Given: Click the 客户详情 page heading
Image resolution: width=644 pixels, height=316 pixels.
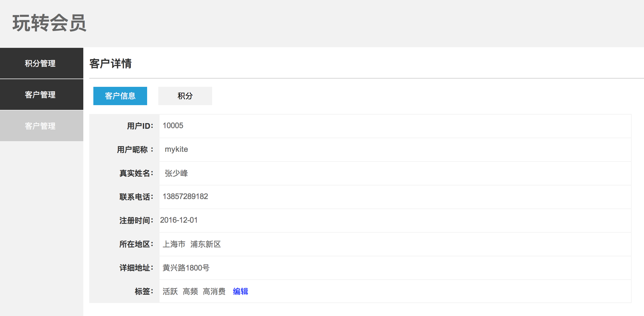Looking at the screenshot, I should [110, 63].
